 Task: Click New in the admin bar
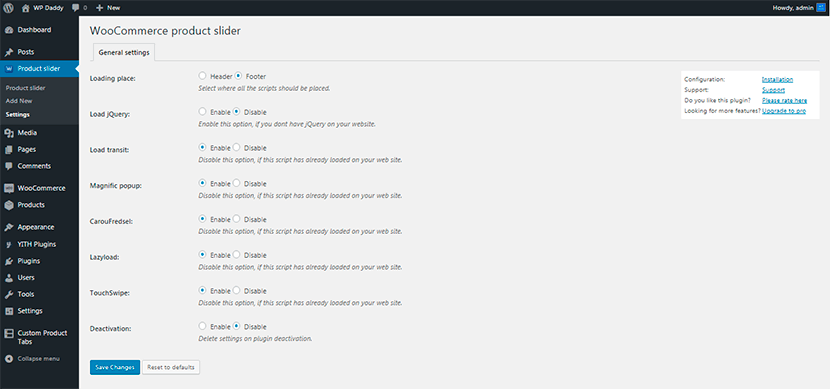pos(113,8)
